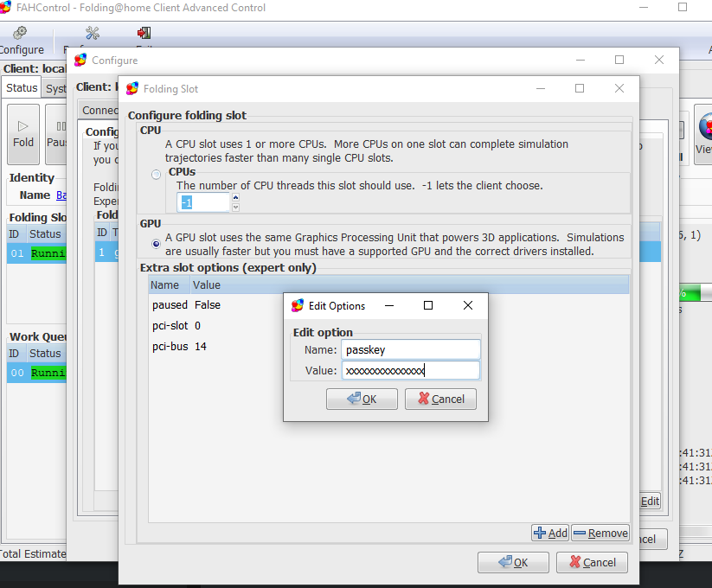
Task: Click the option Value input field
Action: 411,370
